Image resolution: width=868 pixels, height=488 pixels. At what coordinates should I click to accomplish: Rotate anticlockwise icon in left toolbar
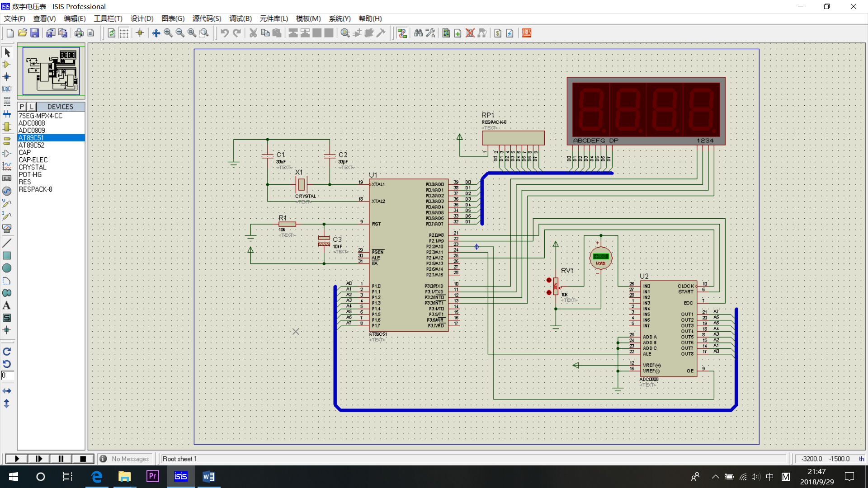point(7,364)
